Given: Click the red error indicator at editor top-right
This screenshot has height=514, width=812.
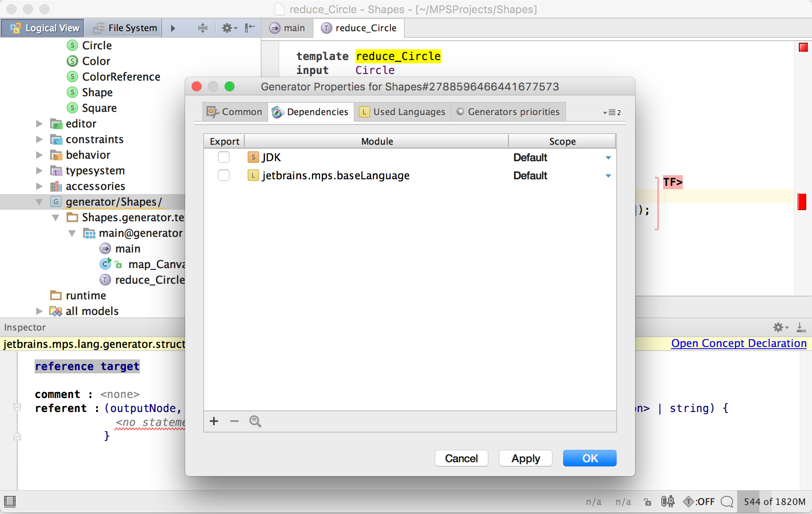Looking at the screenshot, I should [803, 48].
